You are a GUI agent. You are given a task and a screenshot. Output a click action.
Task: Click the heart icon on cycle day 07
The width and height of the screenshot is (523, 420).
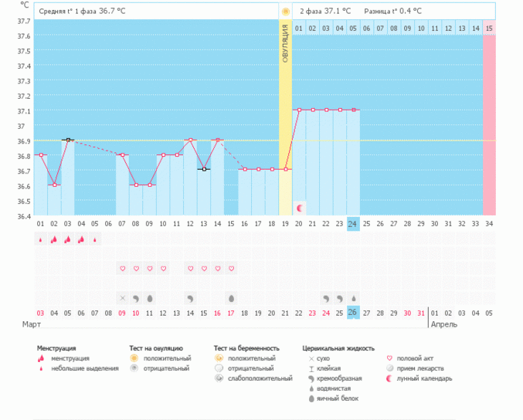pyautogui.click(x=122, y=269)
